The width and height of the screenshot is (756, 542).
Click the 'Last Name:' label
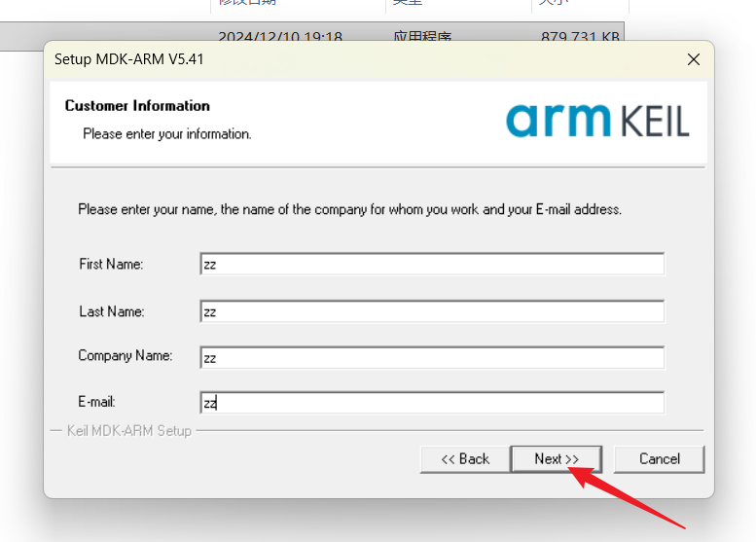click(x=111, y=311)
